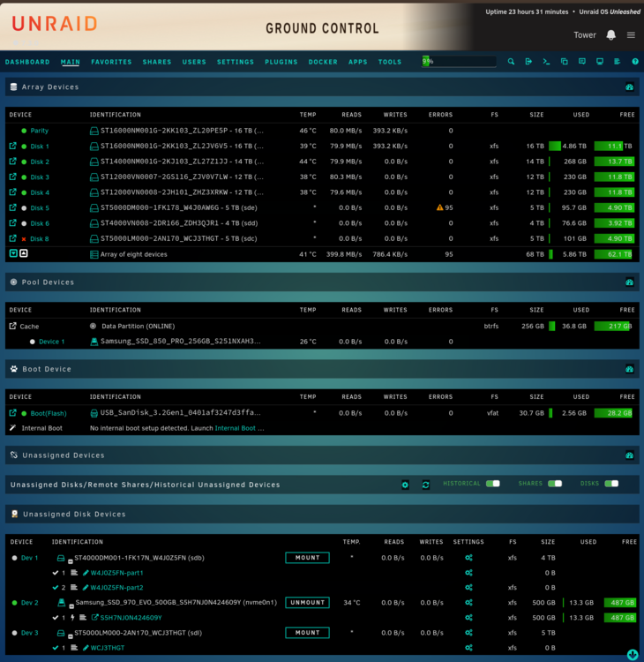The width and height of the screenshot is (644, 662).
Task: Open the browse icon for Disk 5
Action: coord(12,207)
